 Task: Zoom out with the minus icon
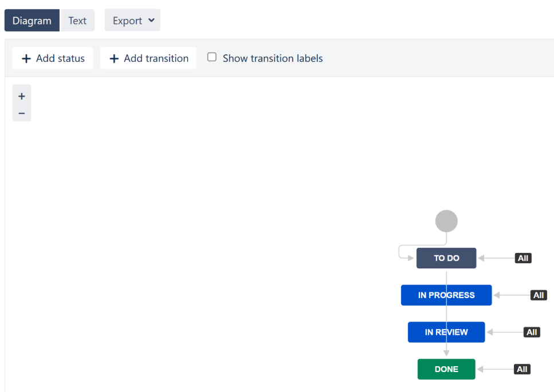pos(22,113)
